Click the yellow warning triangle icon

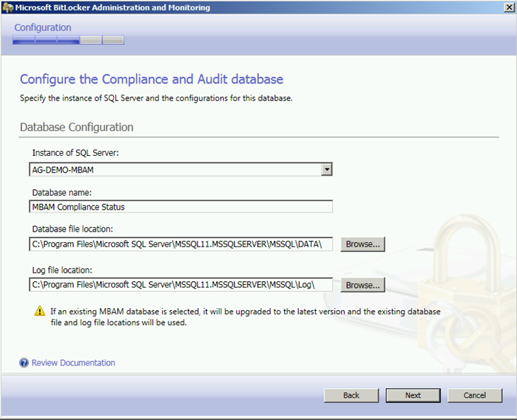pos(40,311)
